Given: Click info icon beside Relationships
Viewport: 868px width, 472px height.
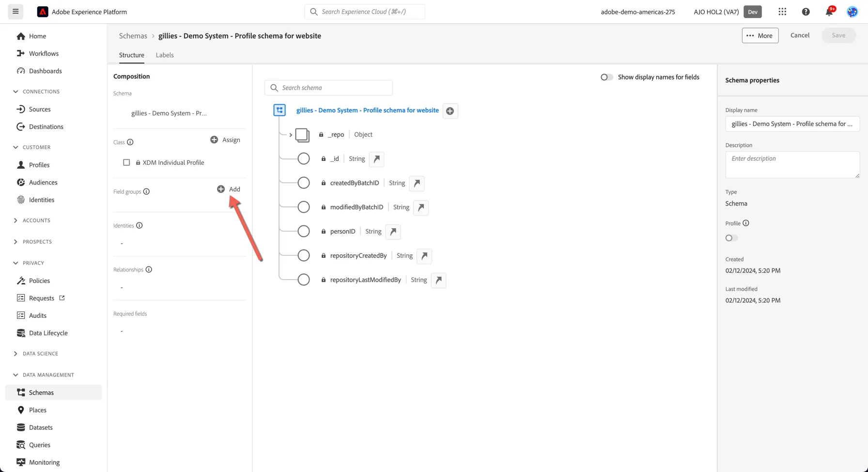Looking at the screenshot, I should 149,269.
